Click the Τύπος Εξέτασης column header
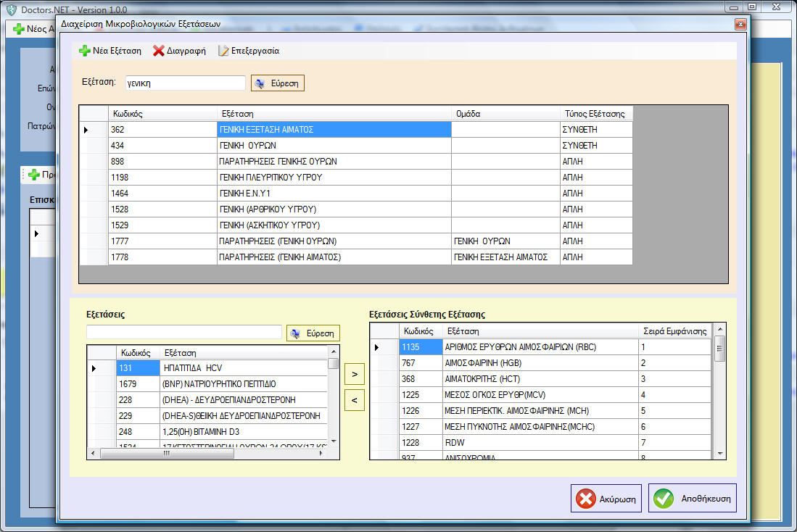Image resolution: width=797 pixels, height=532 pixels. 596,114
